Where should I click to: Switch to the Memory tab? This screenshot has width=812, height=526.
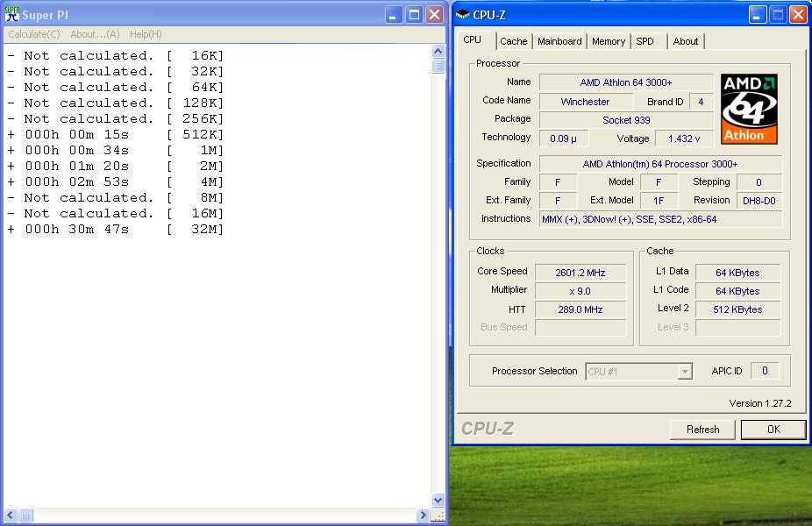[x=609, y=41]
